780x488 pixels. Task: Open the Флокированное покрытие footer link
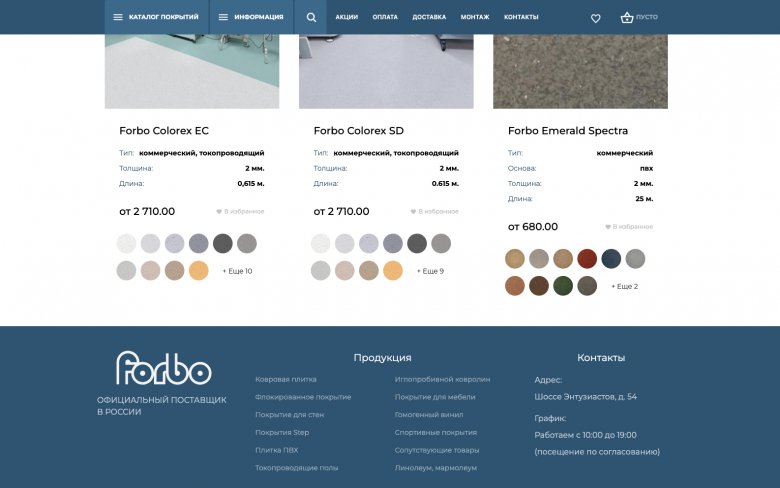(303, 397)
